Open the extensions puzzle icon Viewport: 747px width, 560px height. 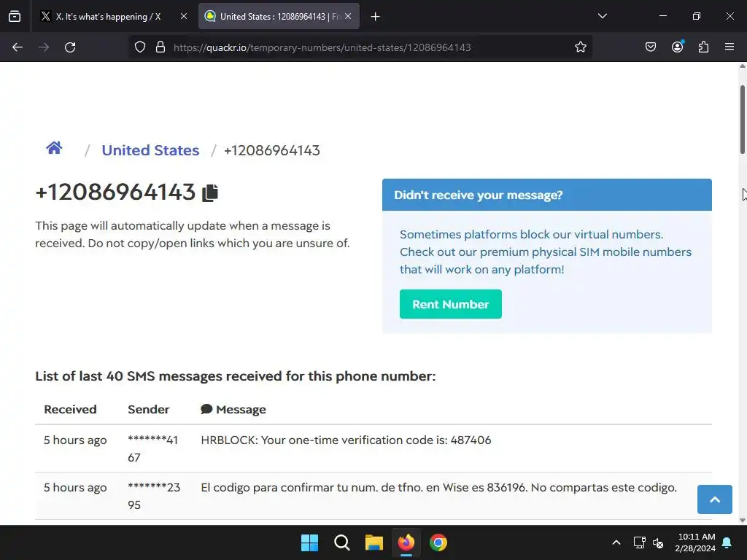pyautogui.click(x=704, y=47)
